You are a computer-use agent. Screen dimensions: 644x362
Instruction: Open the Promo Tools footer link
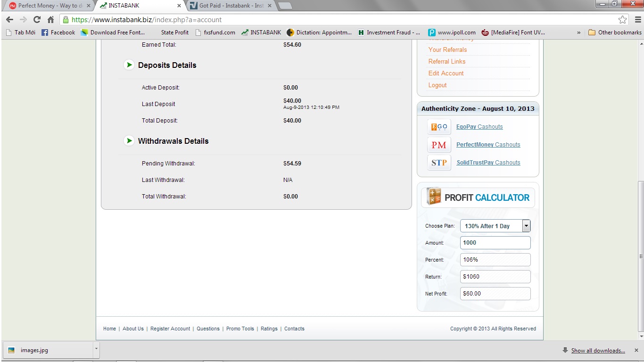pos(240,329)
